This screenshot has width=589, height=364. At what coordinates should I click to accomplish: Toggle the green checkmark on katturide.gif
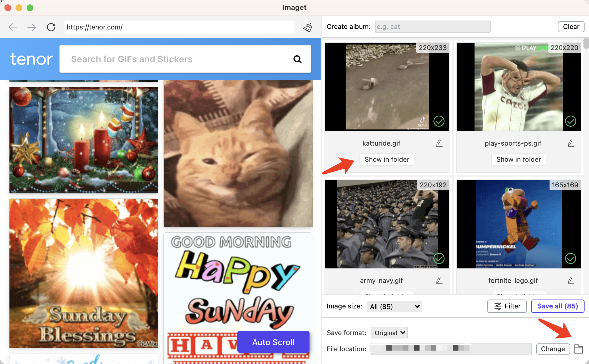[x=440, y=121]
